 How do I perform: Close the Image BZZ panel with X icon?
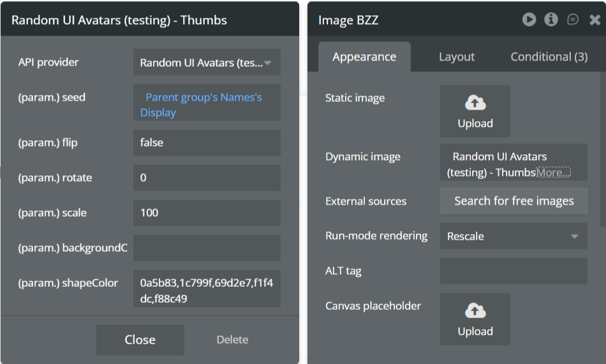coord(595,20)
